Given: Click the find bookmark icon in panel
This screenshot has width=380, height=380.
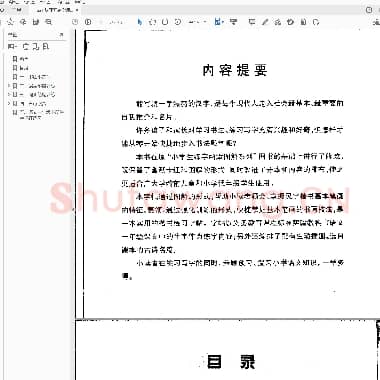Looking at the screenshot, I should coord(46,46).
